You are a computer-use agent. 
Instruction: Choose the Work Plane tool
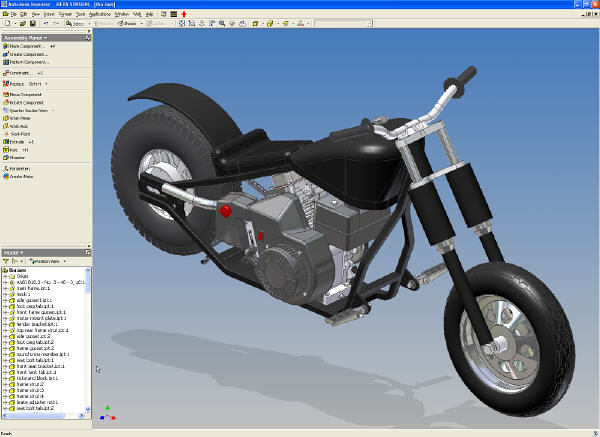click(x=19, y=118)
